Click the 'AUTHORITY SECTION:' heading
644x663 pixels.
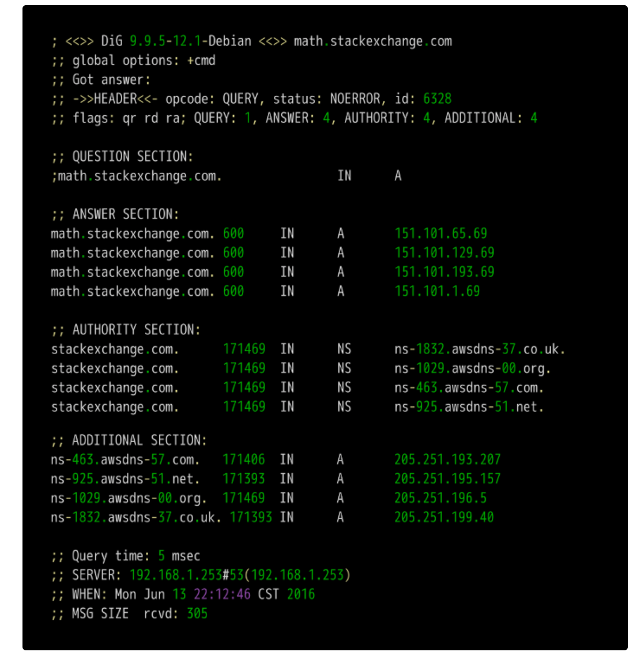[126, 330]
